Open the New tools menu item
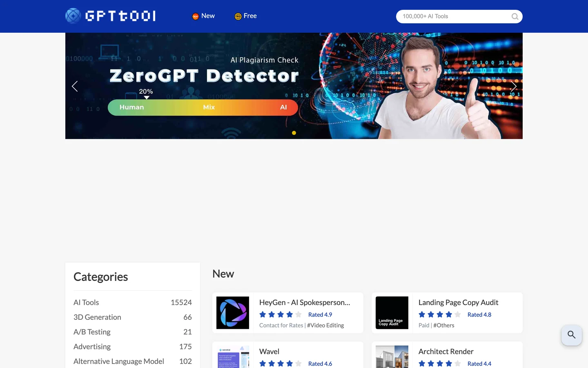This screenshot has width=588, height=368. [203, 16]
